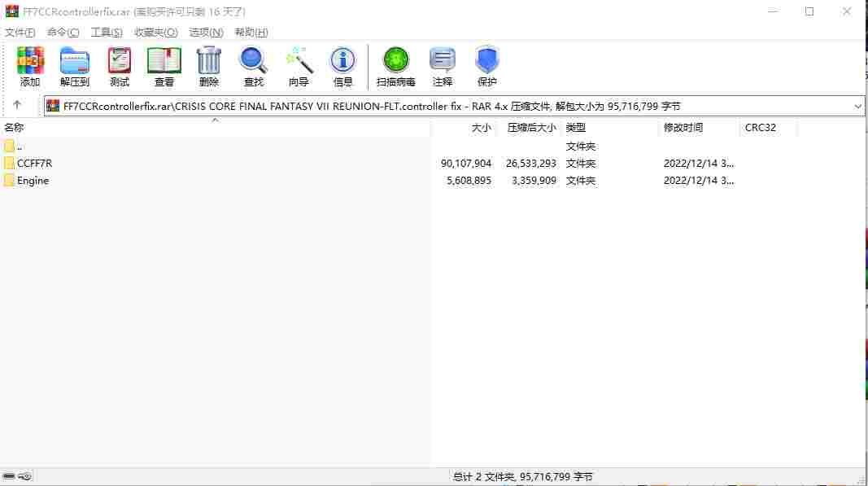Click the key icon in status bar

(x=25, y=476)
